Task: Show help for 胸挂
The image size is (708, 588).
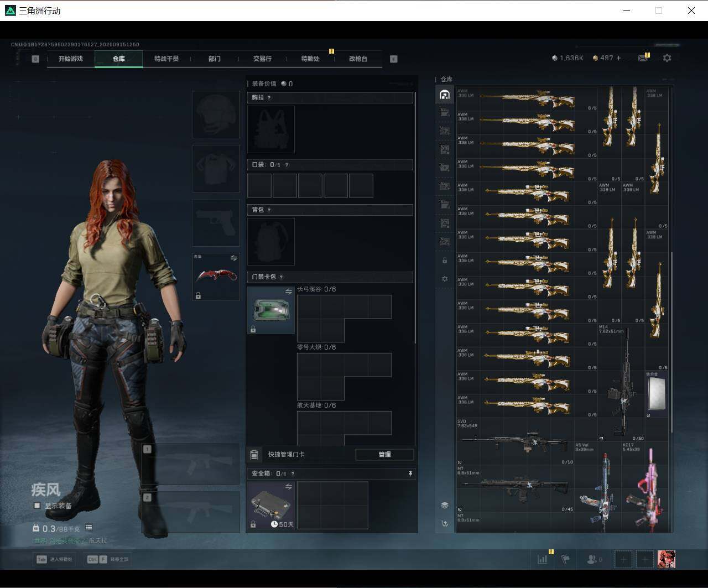Action: 269,98
